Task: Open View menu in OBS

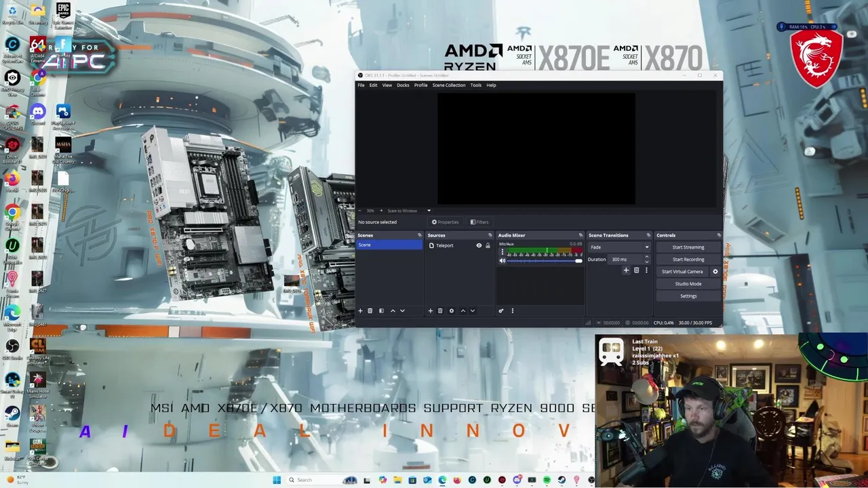Action: coord(387,85)
